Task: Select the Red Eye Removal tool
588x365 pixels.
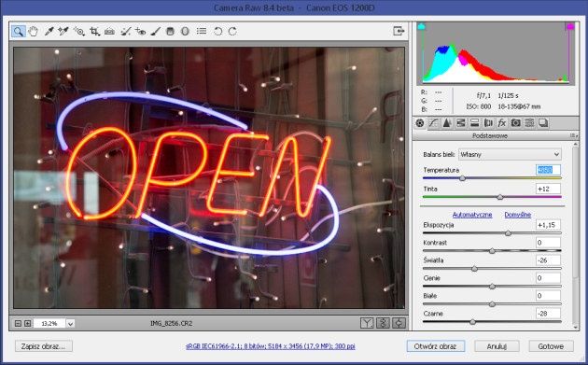Action: 141,31
